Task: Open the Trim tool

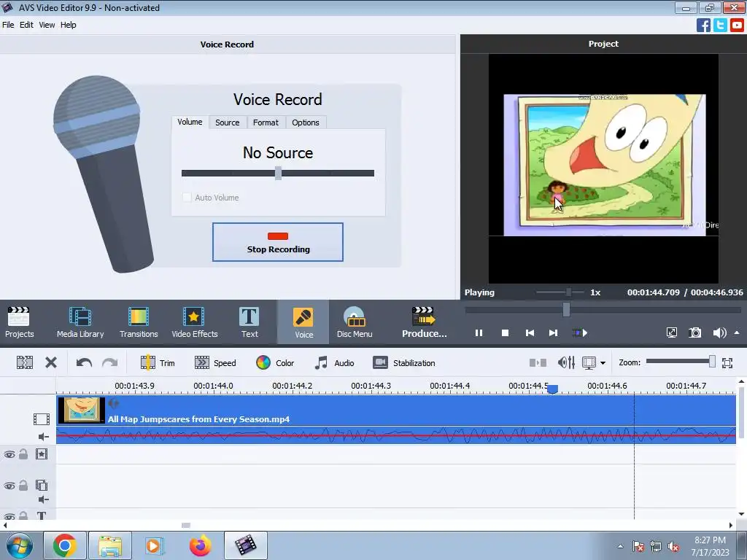Action: pyautogui.click(x=158, y=363)
